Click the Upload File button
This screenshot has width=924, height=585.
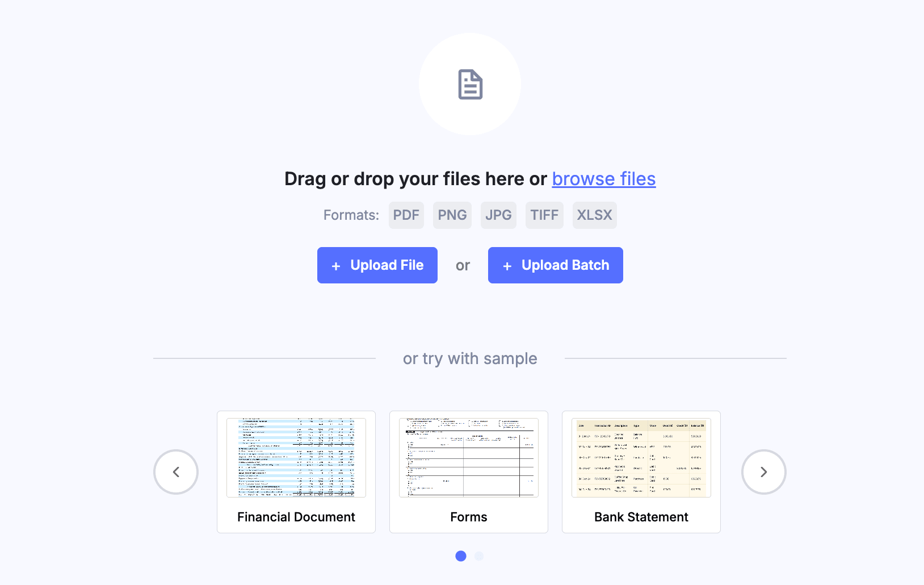point(377,265)
